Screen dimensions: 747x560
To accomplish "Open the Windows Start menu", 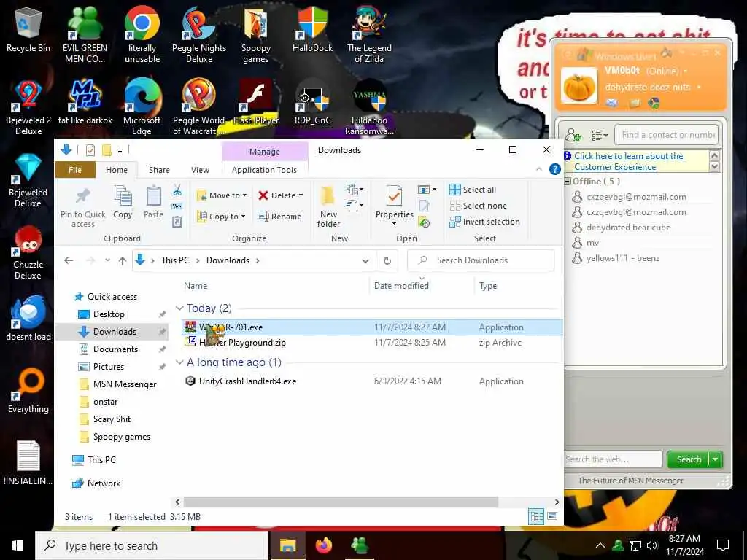I will (18, 545).
